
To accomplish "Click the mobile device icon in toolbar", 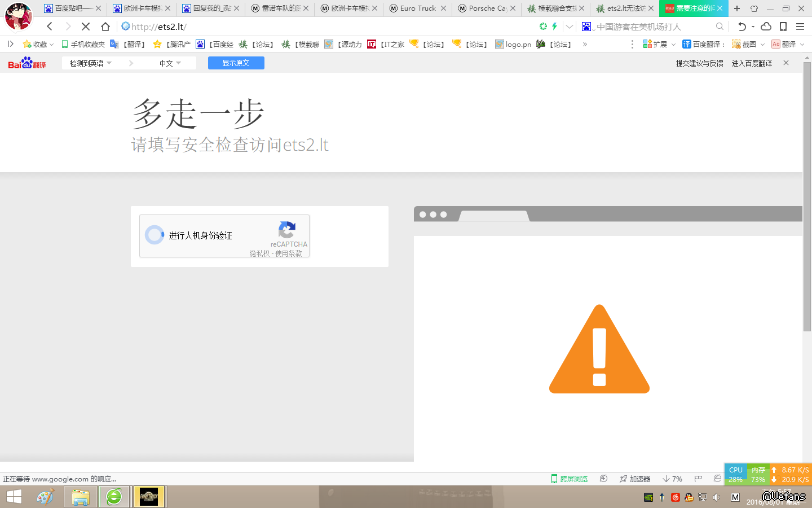I will [x=783, y=27].
